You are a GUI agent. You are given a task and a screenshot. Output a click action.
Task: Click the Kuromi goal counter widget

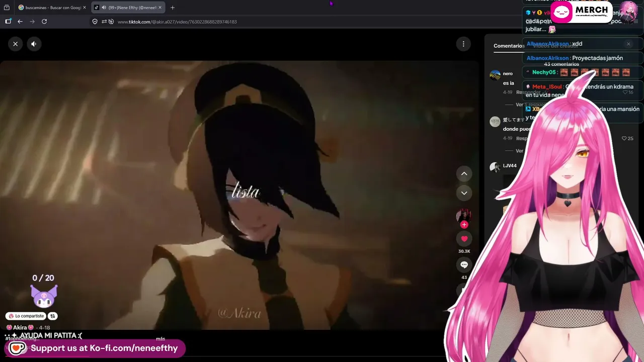tap(43, 291)
